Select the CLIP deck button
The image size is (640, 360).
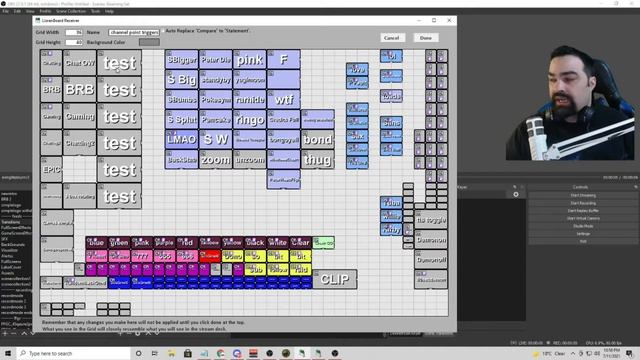pyautogui.click(x=335, y=279)
